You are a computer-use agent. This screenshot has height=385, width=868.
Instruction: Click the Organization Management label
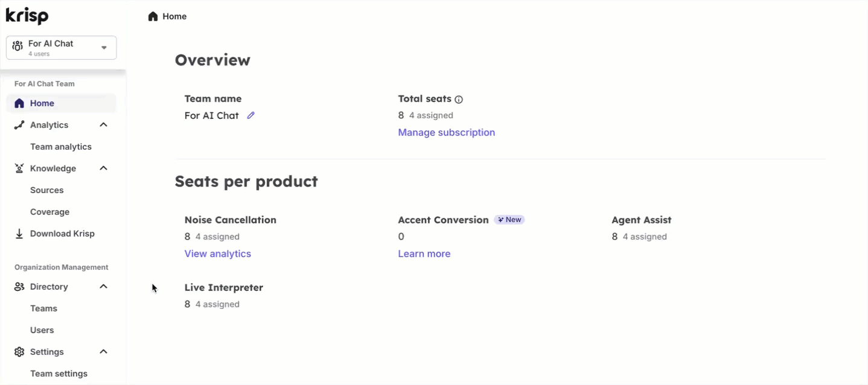(x=61, y=267)
